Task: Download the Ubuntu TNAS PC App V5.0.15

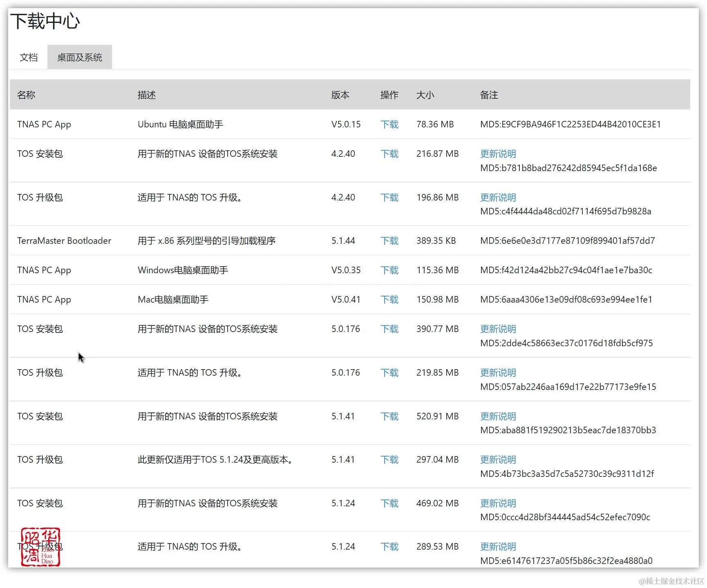Action: pos(389,125)
